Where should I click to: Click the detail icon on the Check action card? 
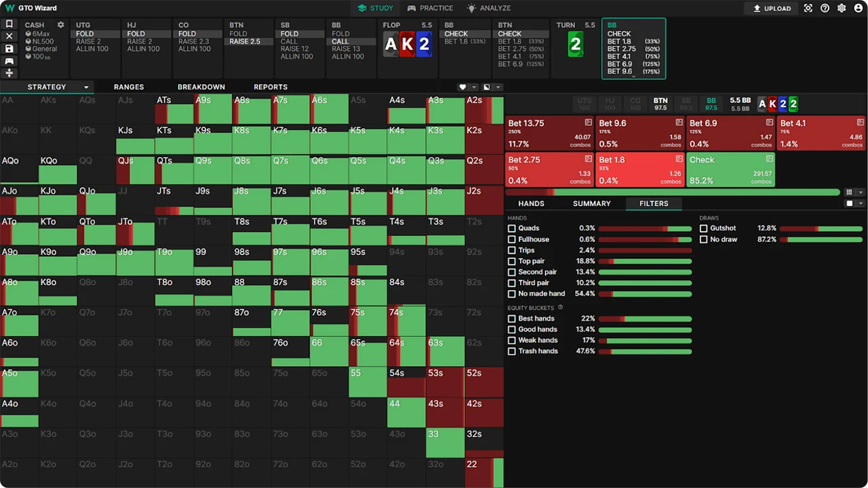click(770, 159)
